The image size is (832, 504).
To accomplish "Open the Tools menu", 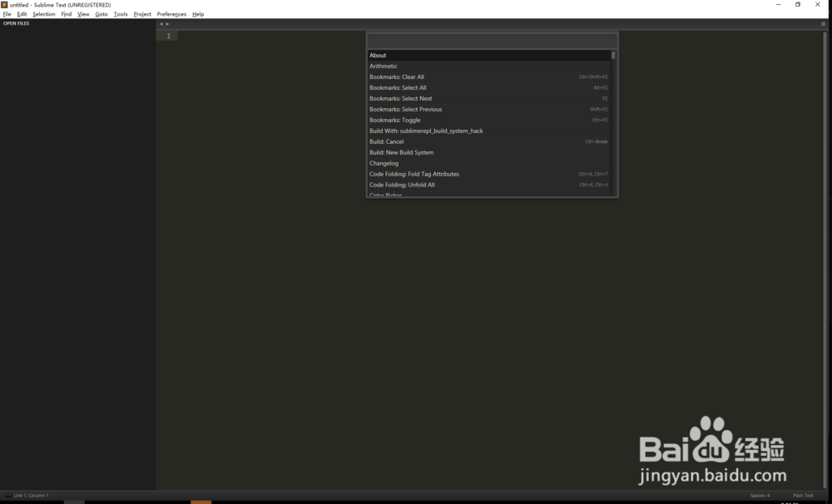I will point(120,14).
